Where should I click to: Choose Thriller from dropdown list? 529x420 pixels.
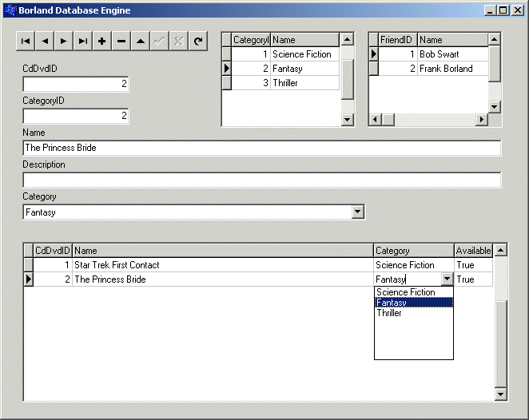click(x=414, y=313)
